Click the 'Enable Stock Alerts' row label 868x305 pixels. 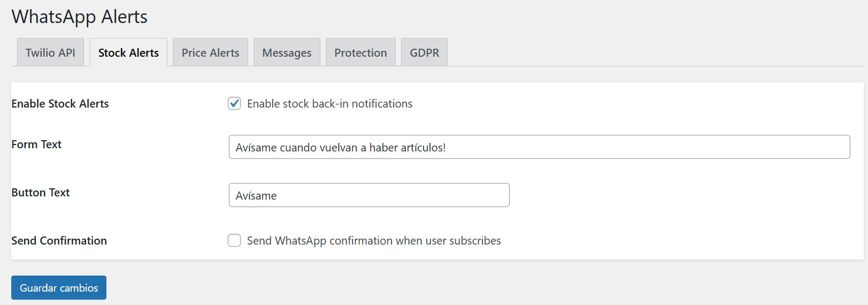pos(60,104)
